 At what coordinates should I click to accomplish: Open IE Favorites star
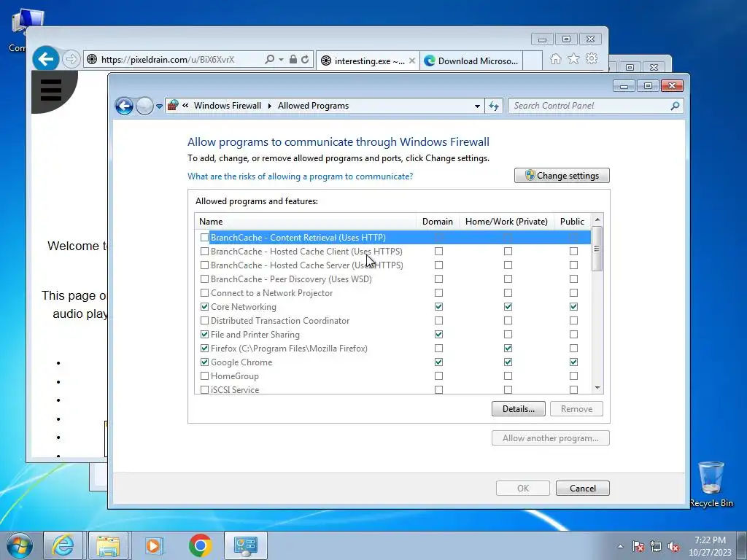click(x=573, y=58)
